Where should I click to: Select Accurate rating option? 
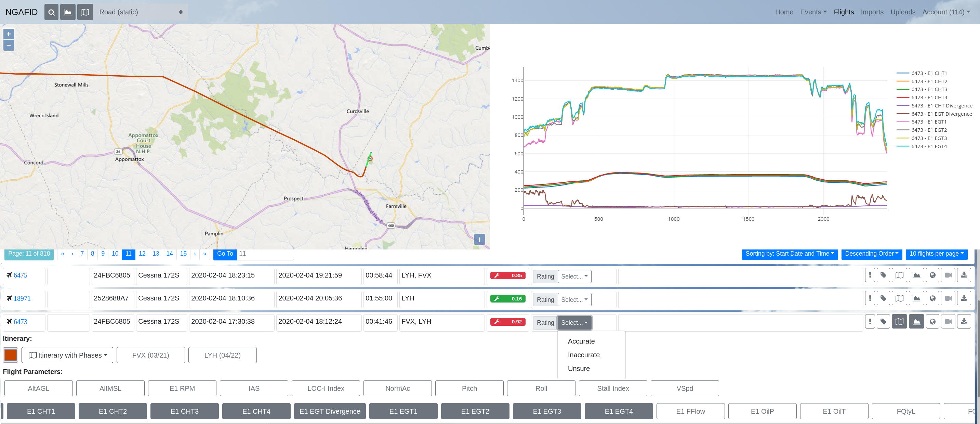(581, 342)
